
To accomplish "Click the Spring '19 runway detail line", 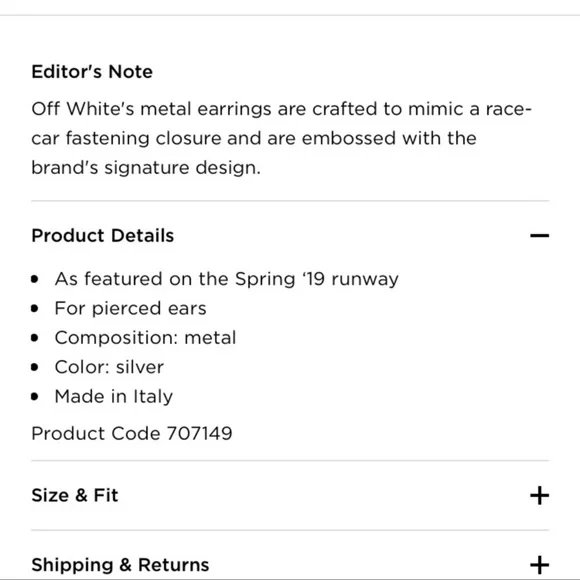I will pyautogui.click(x=227, y=279).
